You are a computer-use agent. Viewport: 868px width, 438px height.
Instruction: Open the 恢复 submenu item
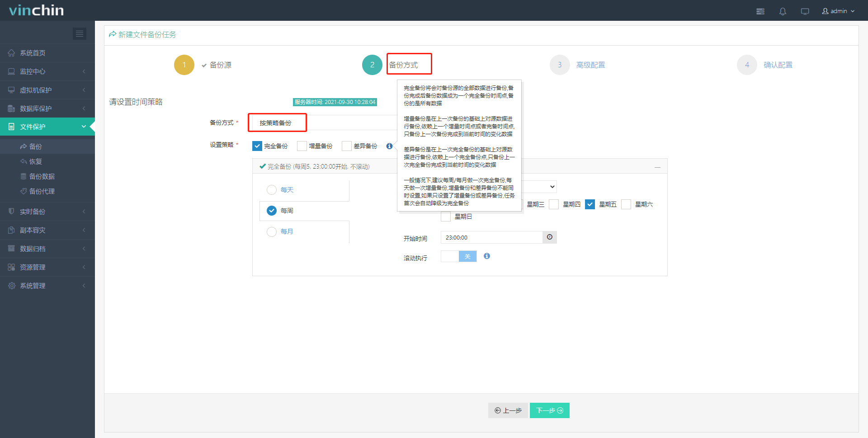coord(47,161)
